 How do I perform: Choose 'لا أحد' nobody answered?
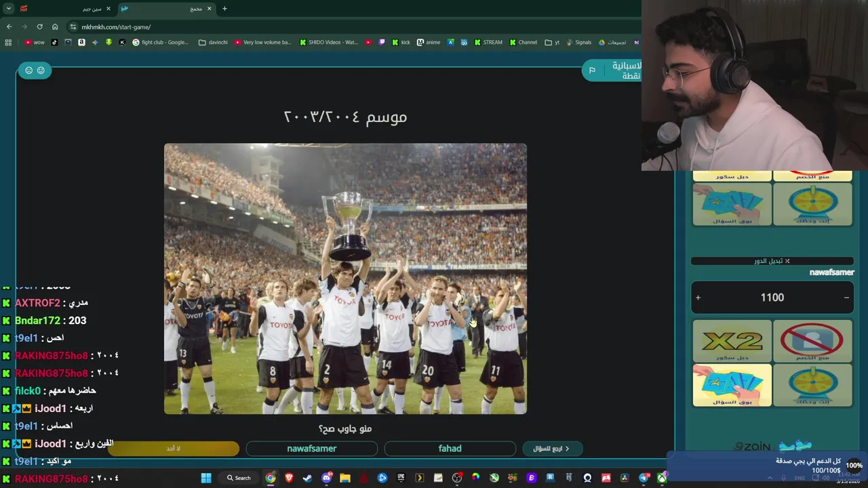tap(174, 449)
